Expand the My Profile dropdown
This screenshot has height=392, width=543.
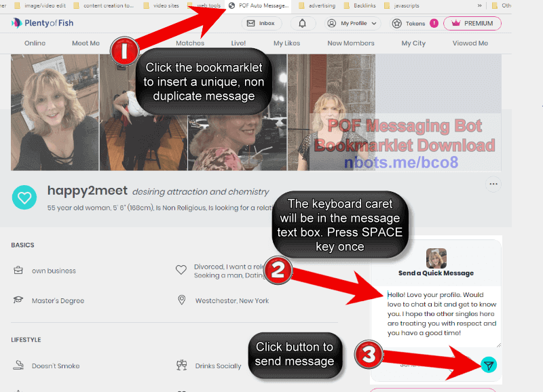click(352, 23)
